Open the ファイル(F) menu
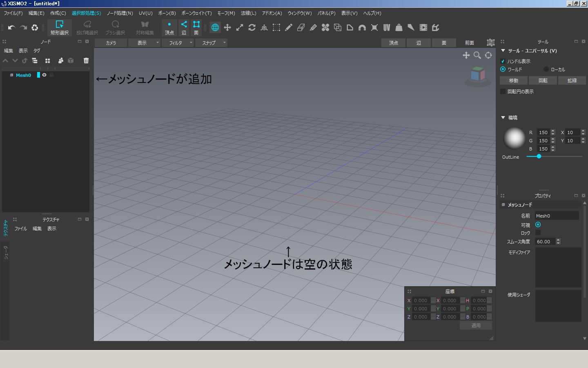Screen dimensions: 588x368 coord(13,13)
